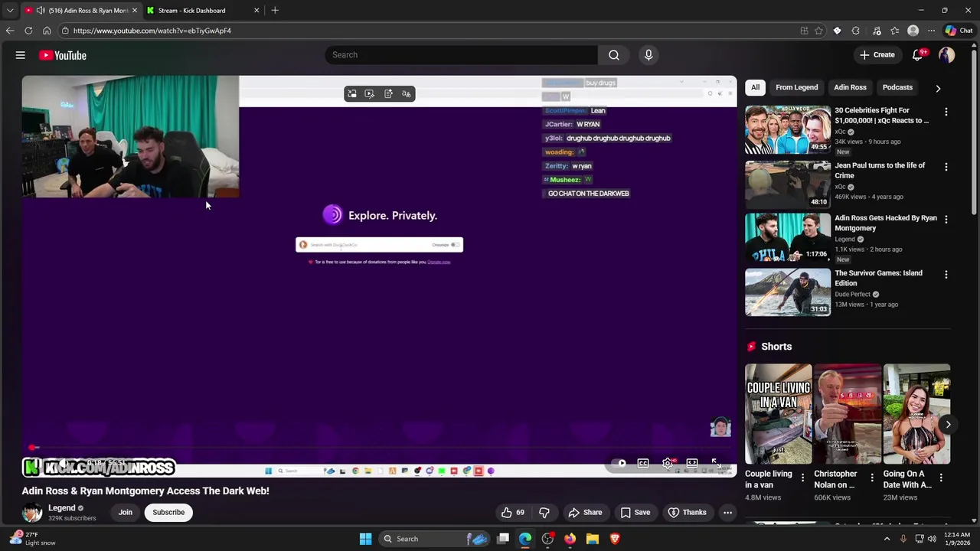Open new browser tab with plus

pos(275,11)
